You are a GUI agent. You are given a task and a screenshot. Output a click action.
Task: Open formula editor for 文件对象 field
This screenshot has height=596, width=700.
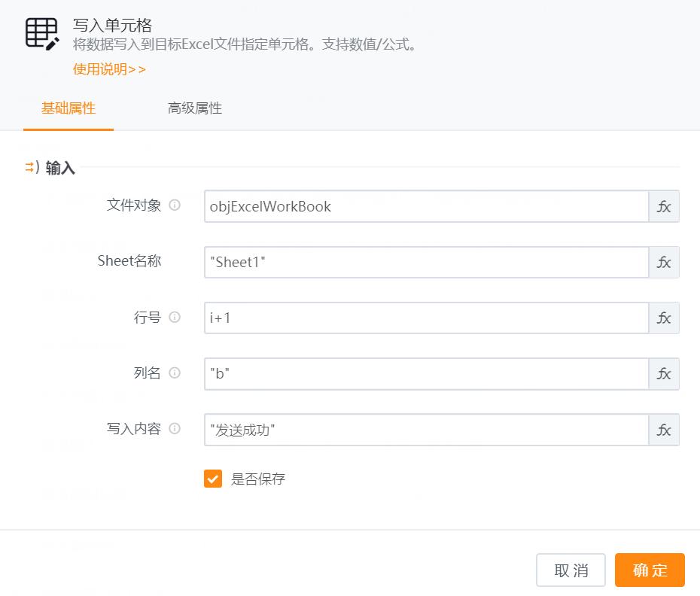pos(663,206)
